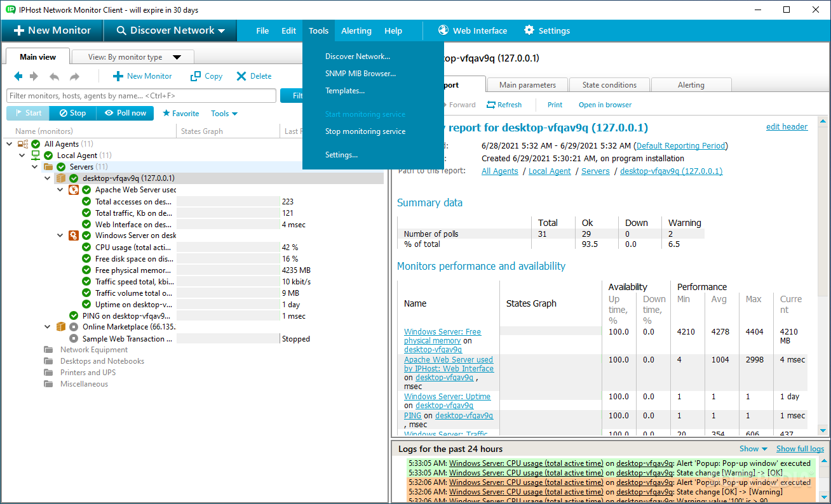Click Windows Server application icon
This screenshot has width=831, height=504.
pyautogui.click(x=74, y=235)
